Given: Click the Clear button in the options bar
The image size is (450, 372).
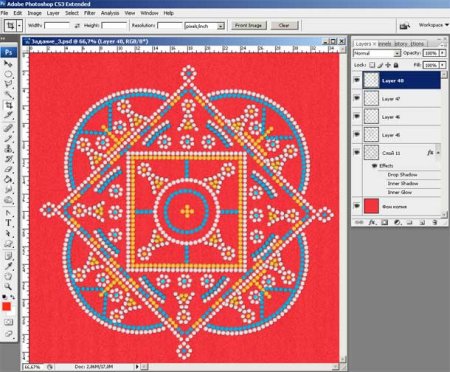Looking at the screenshot, I should tap(284, 25).
